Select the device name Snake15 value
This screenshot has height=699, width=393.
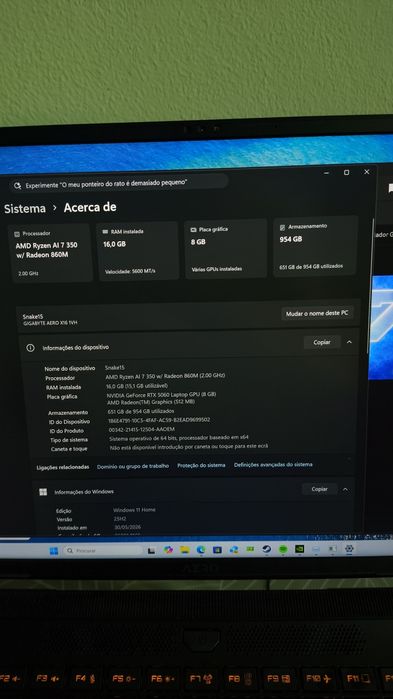115,368
